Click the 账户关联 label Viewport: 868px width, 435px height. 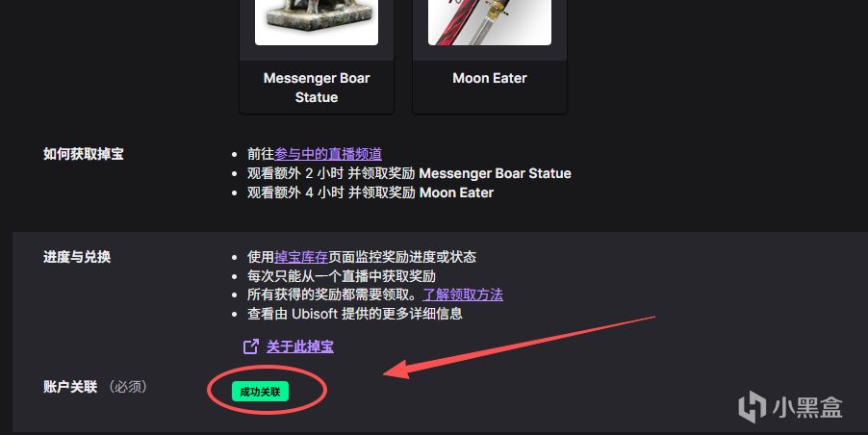coord(70,386)
